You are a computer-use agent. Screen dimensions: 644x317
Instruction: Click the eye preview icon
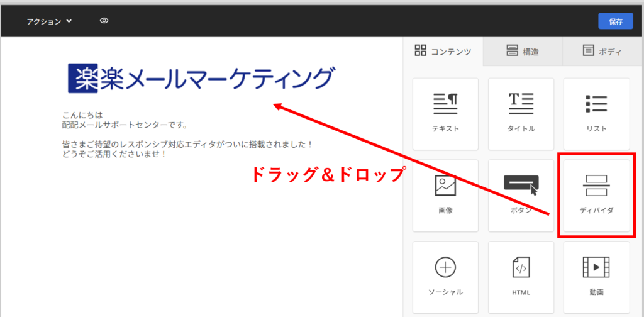pos(104,21)
